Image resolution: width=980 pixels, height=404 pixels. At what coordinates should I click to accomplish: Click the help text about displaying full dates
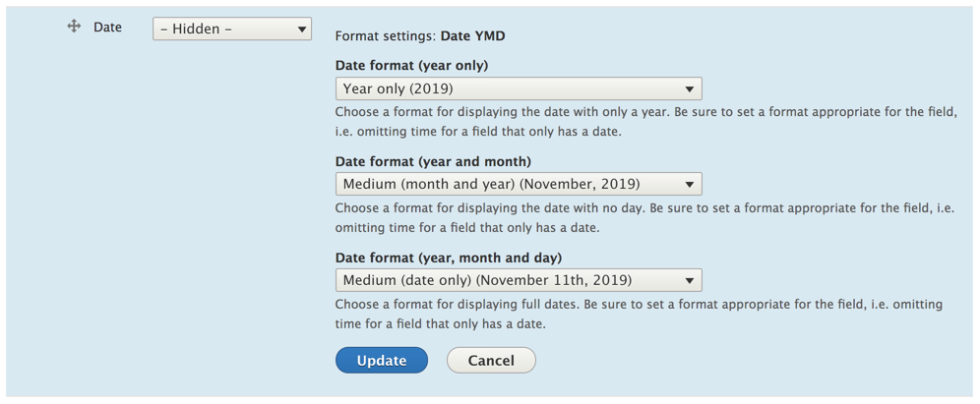(x=639, y=314)
